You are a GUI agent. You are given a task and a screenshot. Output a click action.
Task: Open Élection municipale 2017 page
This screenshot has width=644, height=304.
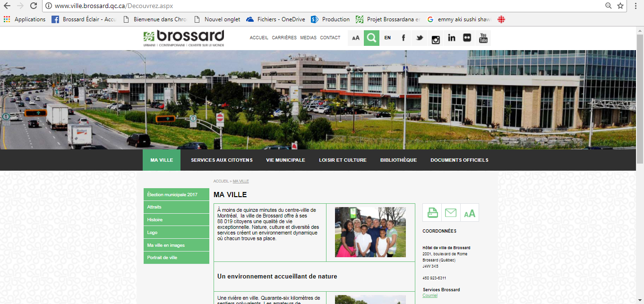click(x=176, y=194)
